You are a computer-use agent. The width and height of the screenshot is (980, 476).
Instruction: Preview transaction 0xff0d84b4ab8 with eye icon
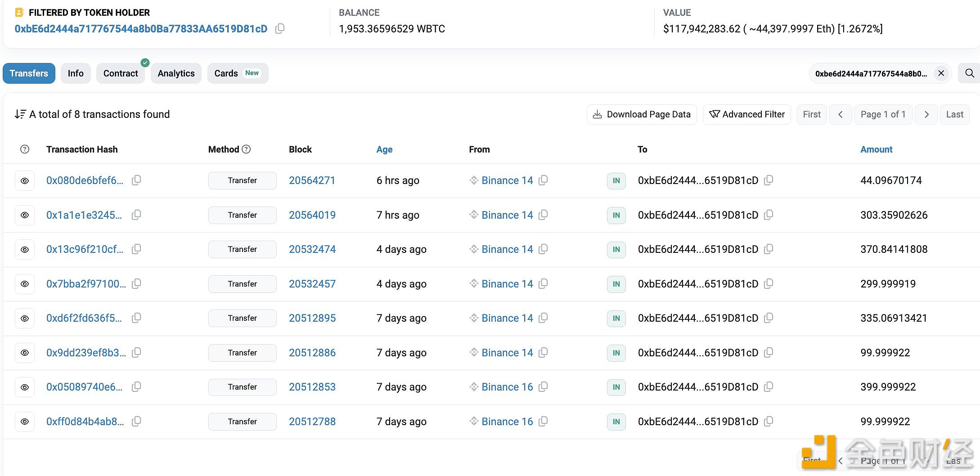[25, 422]
